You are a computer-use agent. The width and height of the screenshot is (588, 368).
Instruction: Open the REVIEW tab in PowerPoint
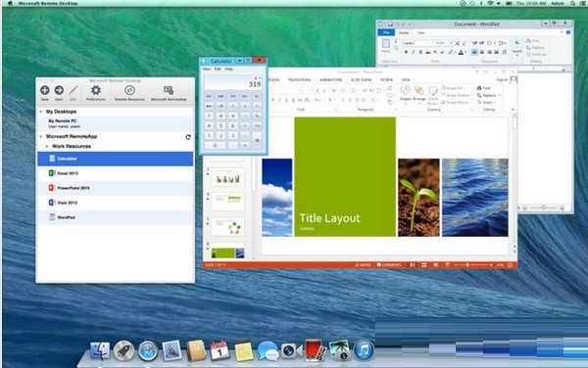tap(386, 79)
